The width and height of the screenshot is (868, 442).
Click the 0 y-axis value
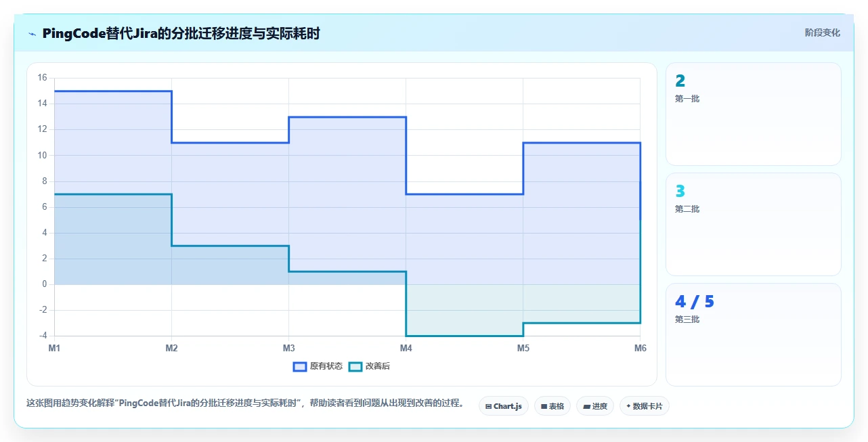pyautogui.click(x=45, y=284)
